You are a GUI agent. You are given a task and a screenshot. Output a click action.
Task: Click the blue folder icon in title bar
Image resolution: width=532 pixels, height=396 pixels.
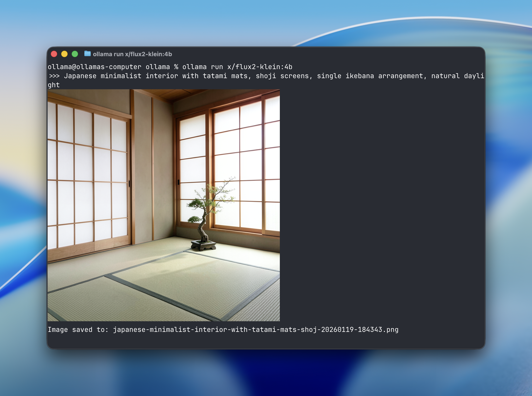coord(87,54)
